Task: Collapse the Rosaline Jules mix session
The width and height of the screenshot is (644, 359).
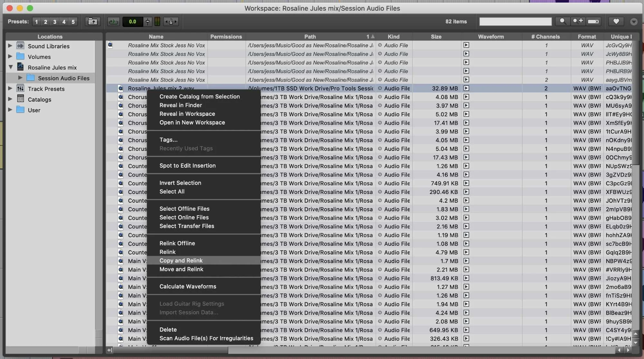Action: 11,67
